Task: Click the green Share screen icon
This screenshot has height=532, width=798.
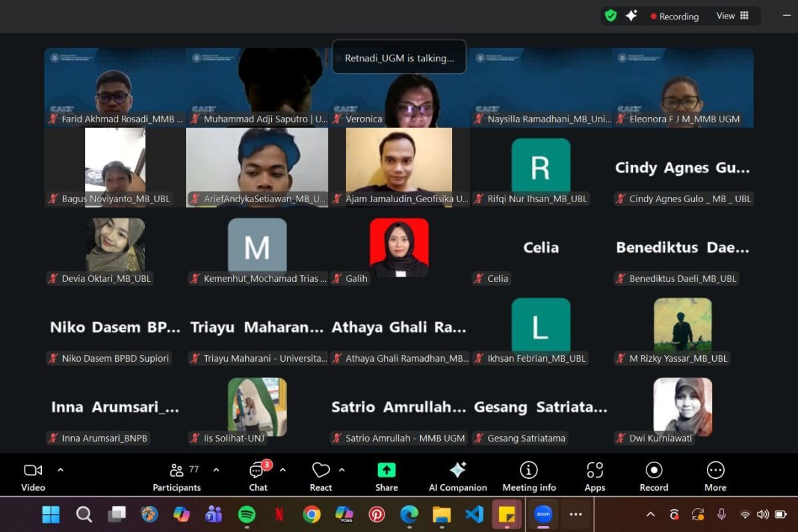Action: tap(386, 477)
